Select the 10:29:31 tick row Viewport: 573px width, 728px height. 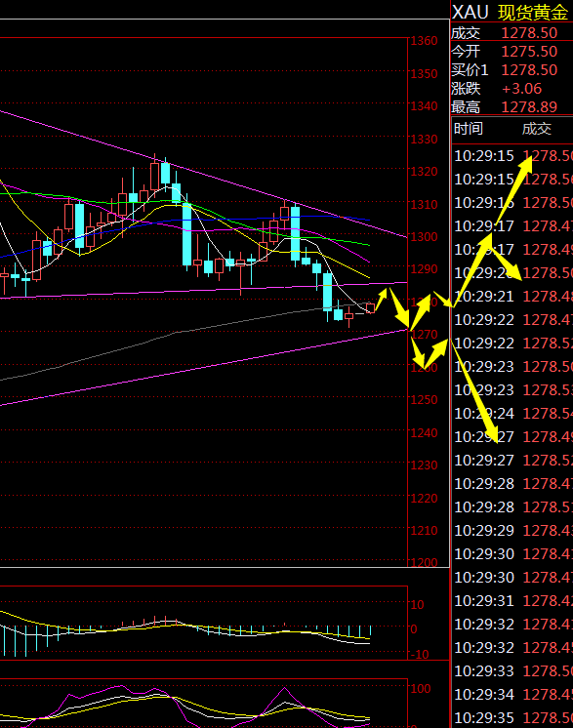tap(513, 601)
